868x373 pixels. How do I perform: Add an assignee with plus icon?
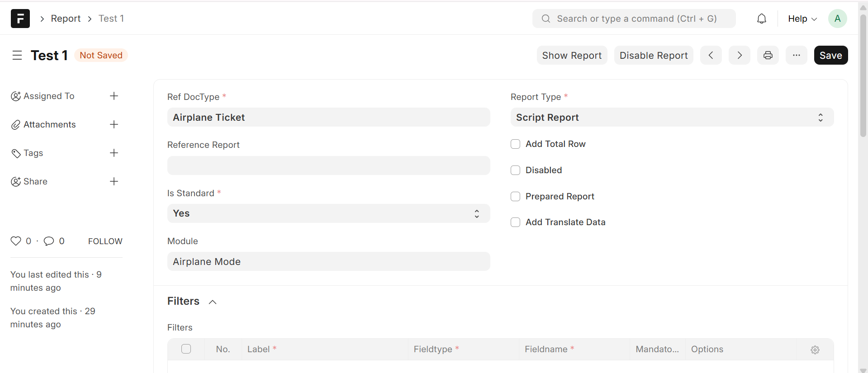(114, 96)
